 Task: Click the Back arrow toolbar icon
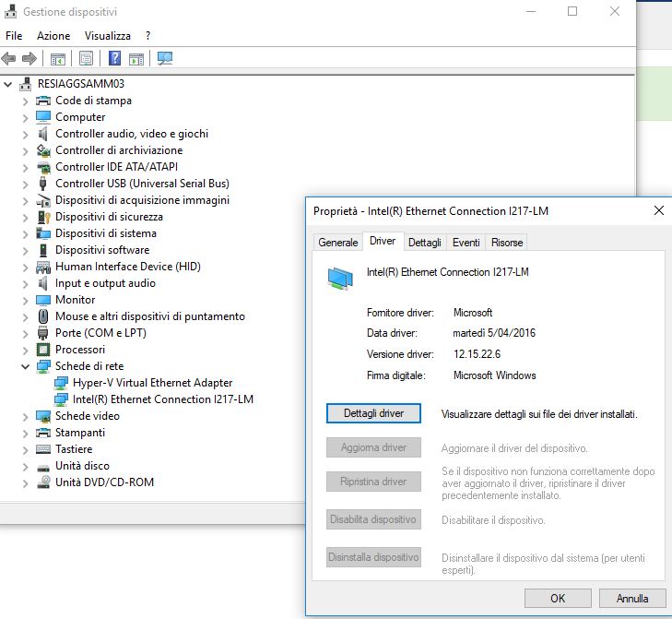[8, 58]
